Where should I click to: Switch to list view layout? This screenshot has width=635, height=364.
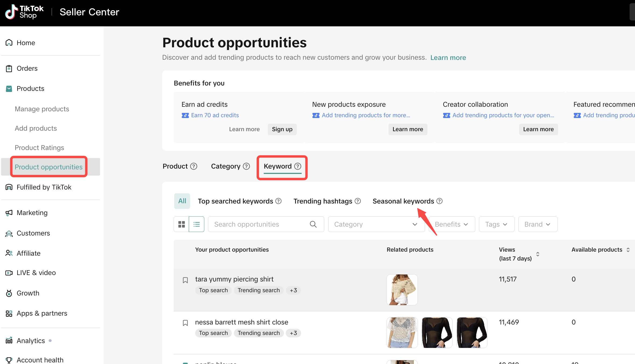[197, 224]
